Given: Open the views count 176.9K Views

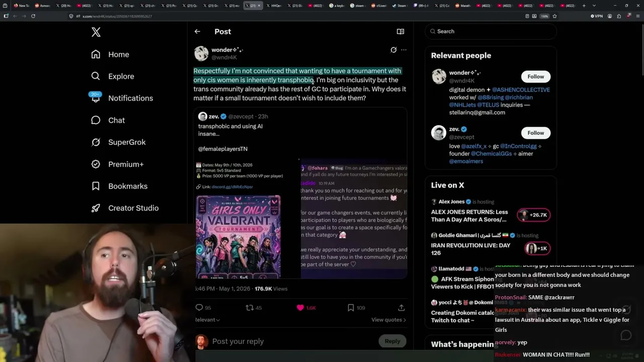Looking at the screenshot, I should 271,289.
